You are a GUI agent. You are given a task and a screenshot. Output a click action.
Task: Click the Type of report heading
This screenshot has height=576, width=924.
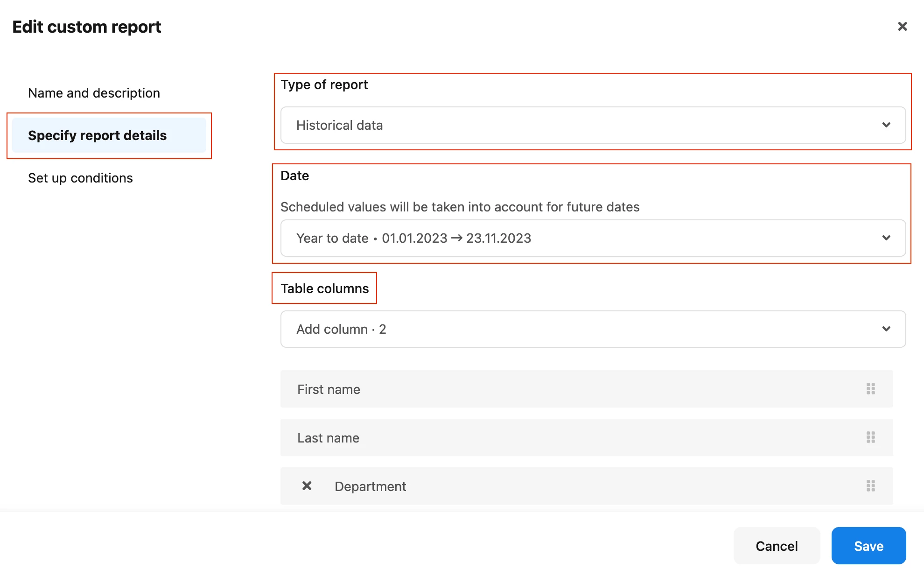pos(324,84)
